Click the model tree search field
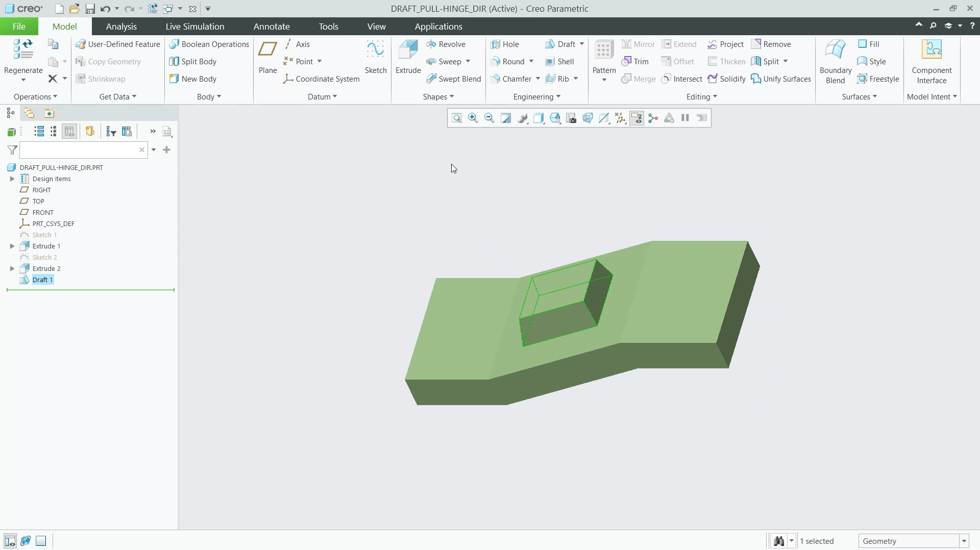Image resolution: width=980 pixels, height=550 pixels. [84, 150]
